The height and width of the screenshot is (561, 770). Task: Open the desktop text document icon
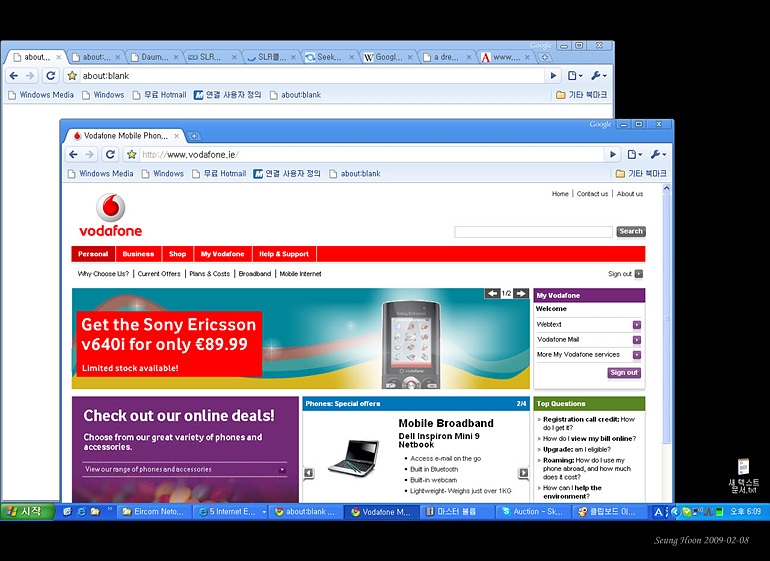tap(743, 476)
